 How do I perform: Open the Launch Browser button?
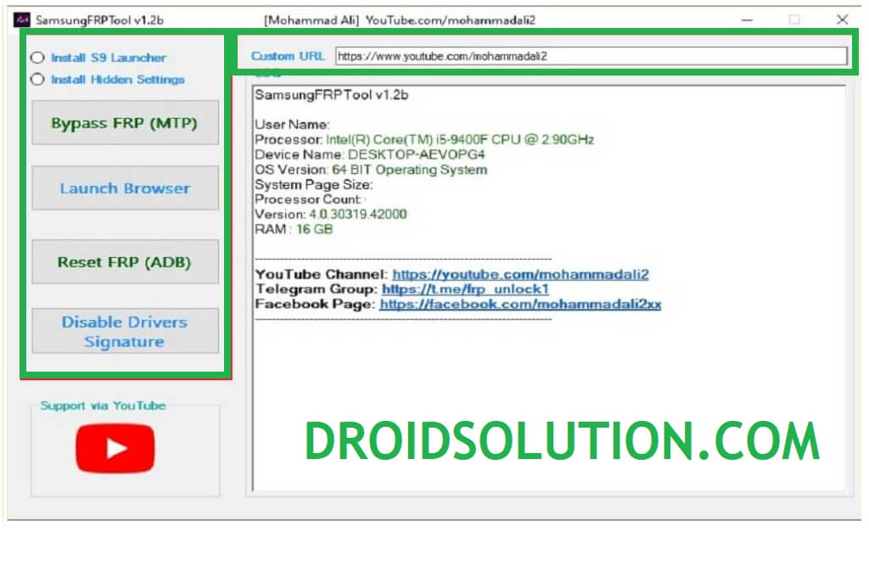click(x=126, y=188)
